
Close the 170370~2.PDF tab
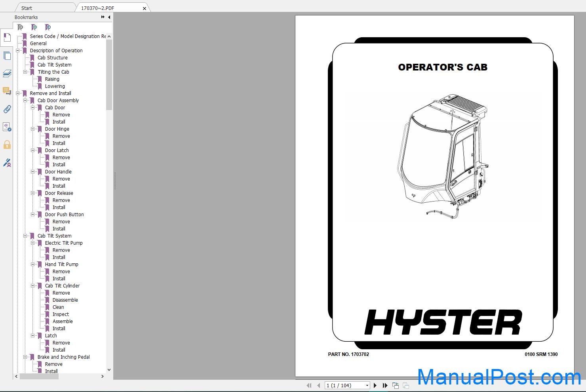coord(145,8)
